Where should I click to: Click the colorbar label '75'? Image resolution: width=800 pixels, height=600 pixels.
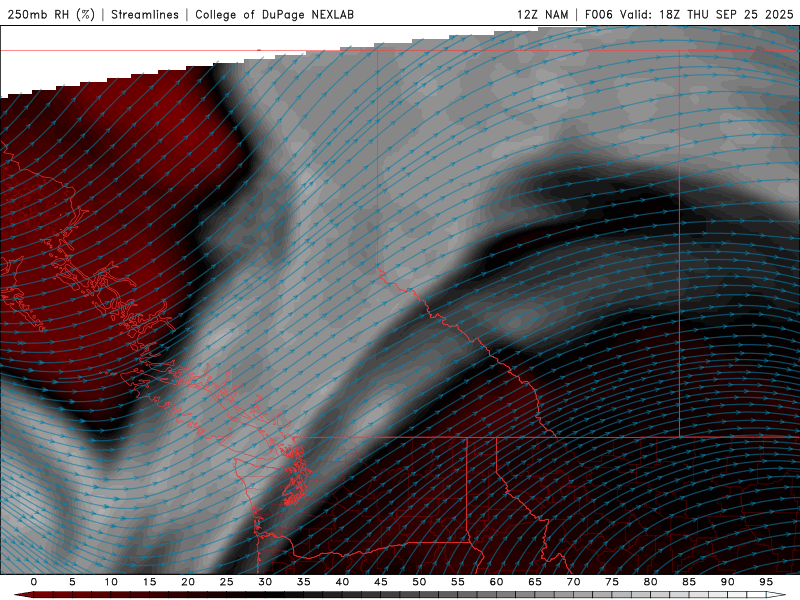(612, 582)
